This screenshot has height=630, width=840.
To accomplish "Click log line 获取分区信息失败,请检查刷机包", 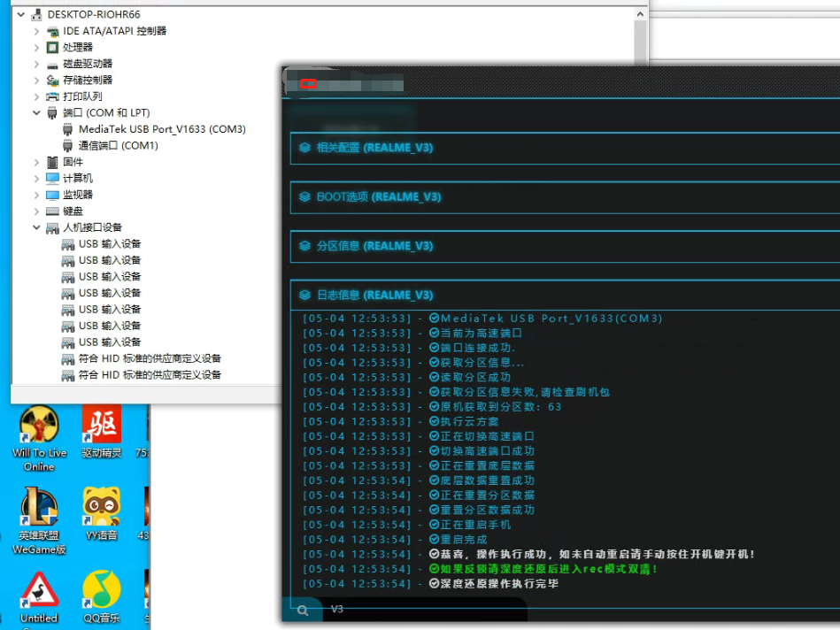I will pyautogui.click(x=457, y=392).
